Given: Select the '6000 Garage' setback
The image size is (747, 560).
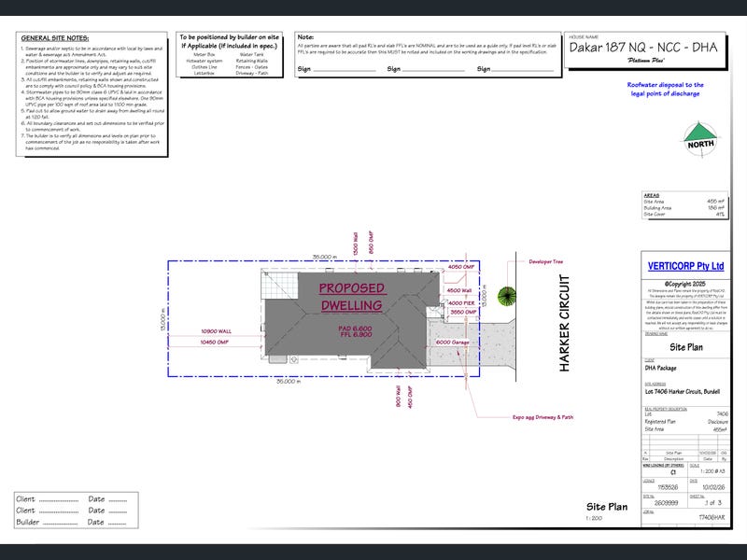Looking at the screenshot, I should tap(453, 343).
